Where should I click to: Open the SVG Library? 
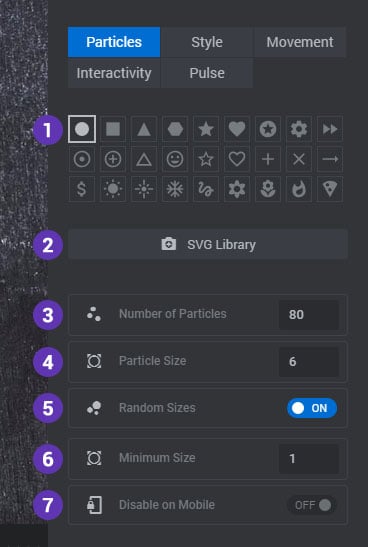208,244
